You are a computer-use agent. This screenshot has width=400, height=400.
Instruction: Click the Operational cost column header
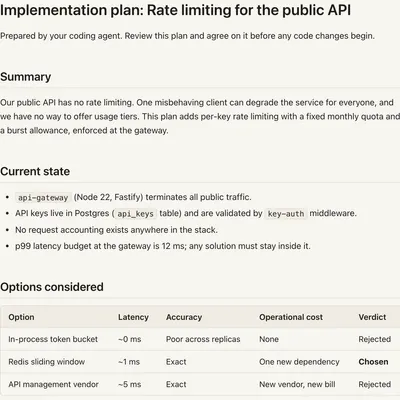291,317
